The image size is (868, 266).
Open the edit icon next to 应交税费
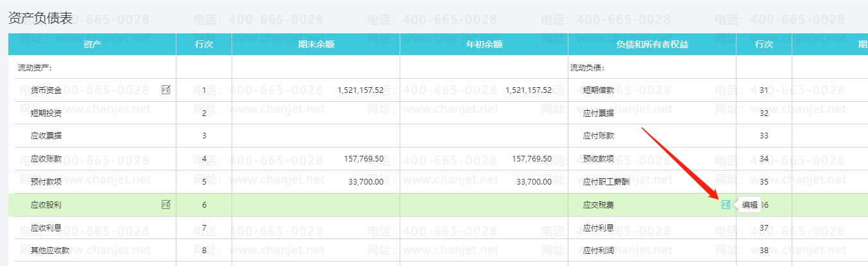click(x=726, y=204)
